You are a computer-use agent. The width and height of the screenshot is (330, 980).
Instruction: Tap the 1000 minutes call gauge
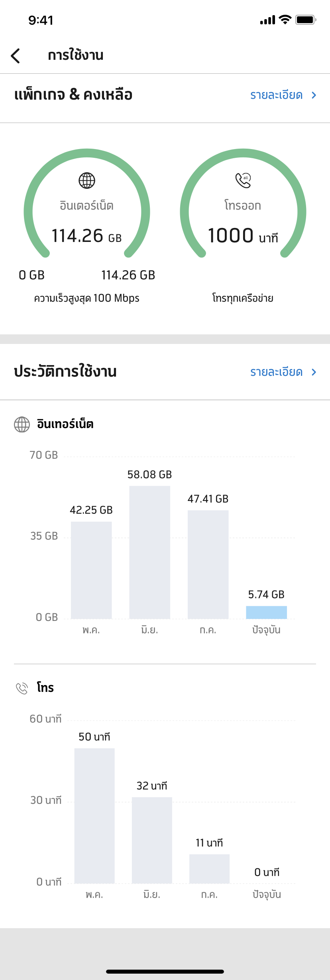(x=243, y=211)
